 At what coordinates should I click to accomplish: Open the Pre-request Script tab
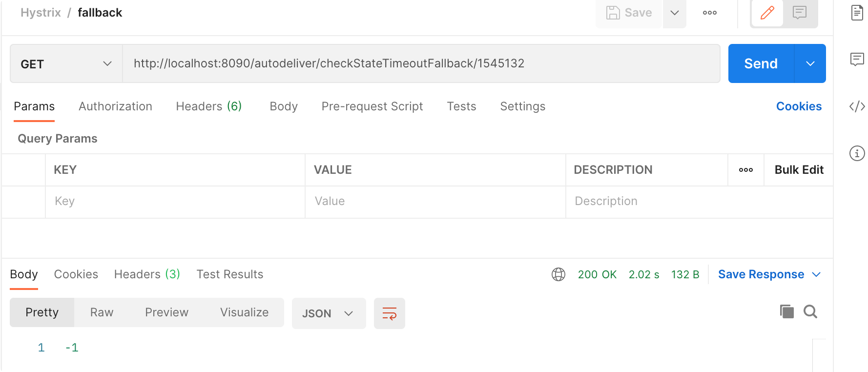point(372,106)
